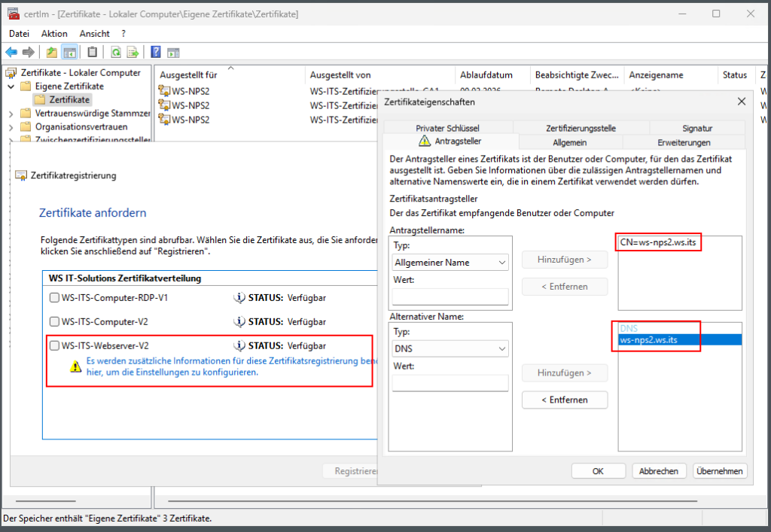Click the Übernehmen button
771x532 pixels.
(x=719, y=471)
